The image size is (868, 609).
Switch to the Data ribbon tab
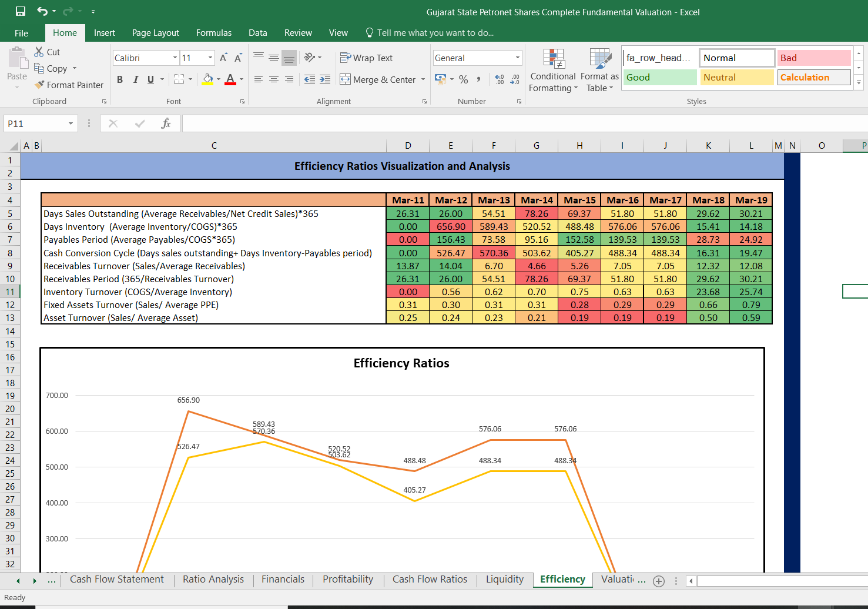[x=258, y=33]
